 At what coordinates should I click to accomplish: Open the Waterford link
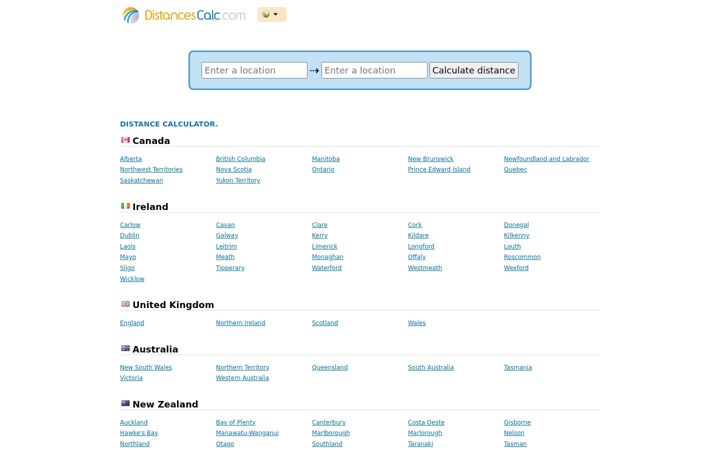click(326, 268)
